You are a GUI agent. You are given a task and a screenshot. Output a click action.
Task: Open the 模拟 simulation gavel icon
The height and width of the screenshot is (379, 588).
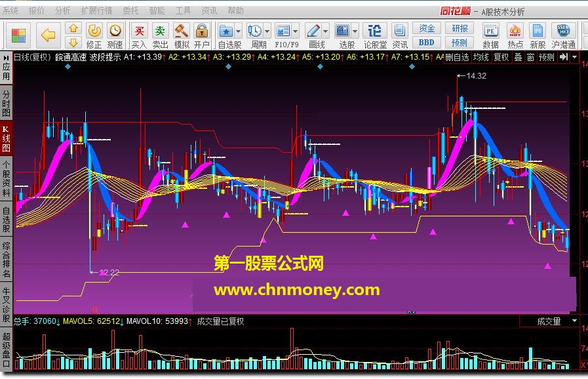coord(182,35)
